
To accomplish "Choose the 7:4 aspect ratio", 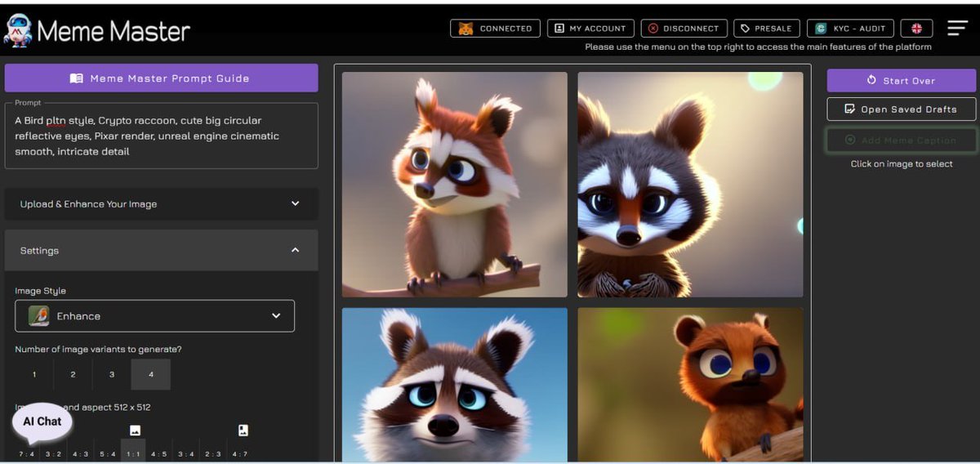I will coord(26,453).
